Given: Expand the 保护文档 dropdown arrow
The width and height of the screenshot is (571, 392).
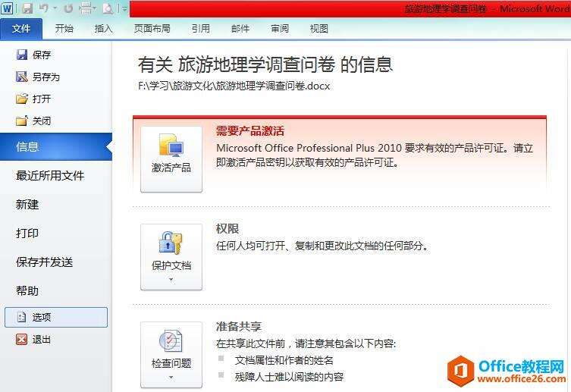Looking at the screenshot, I should 171,280.
